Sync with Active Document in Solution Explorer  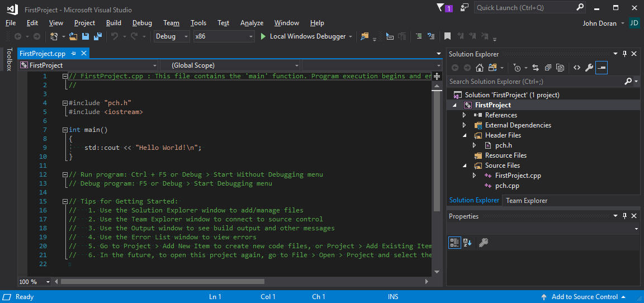[536, 68]
